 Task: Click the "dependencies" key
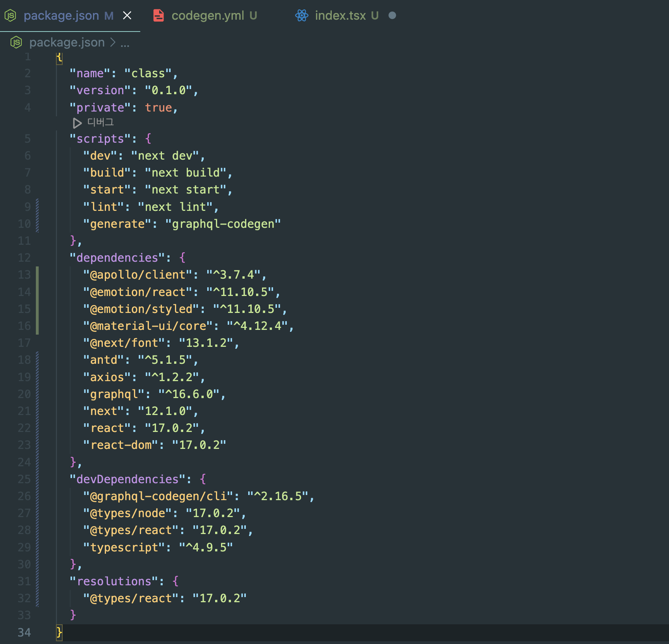[117, 258]
